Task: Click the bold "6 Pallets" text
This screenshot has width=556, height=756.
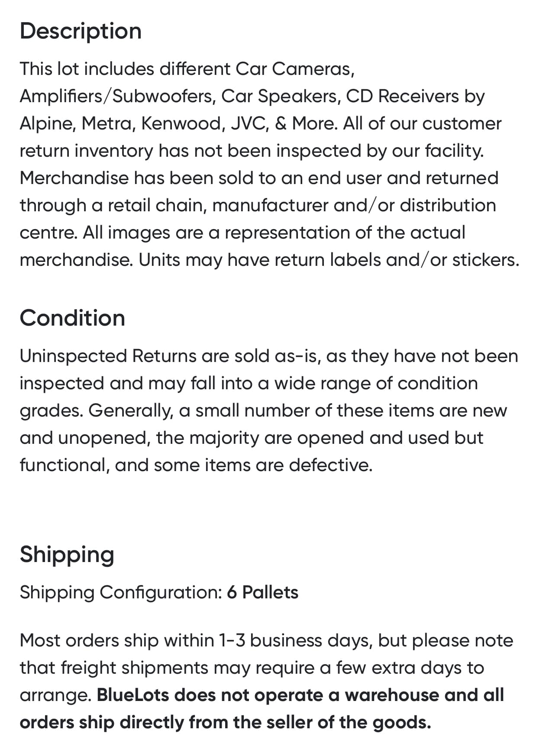Action: pos(262,592)
